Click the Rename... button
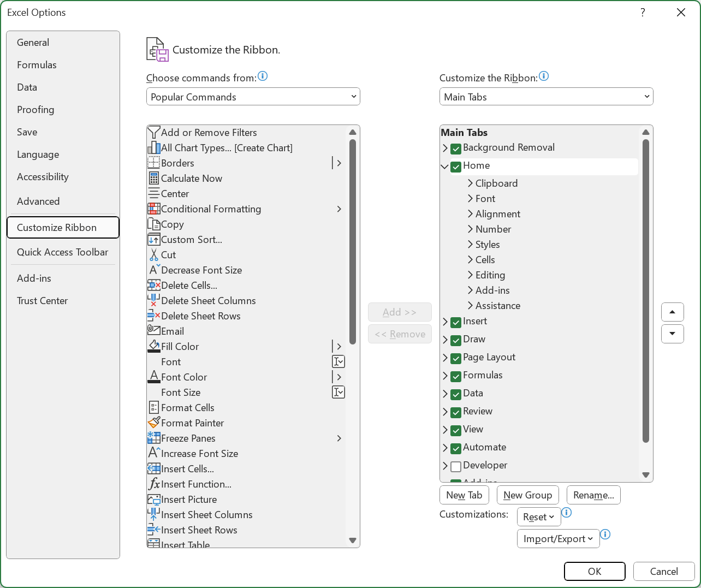Viewport: 701px width, 588px height. pos(593,495)
